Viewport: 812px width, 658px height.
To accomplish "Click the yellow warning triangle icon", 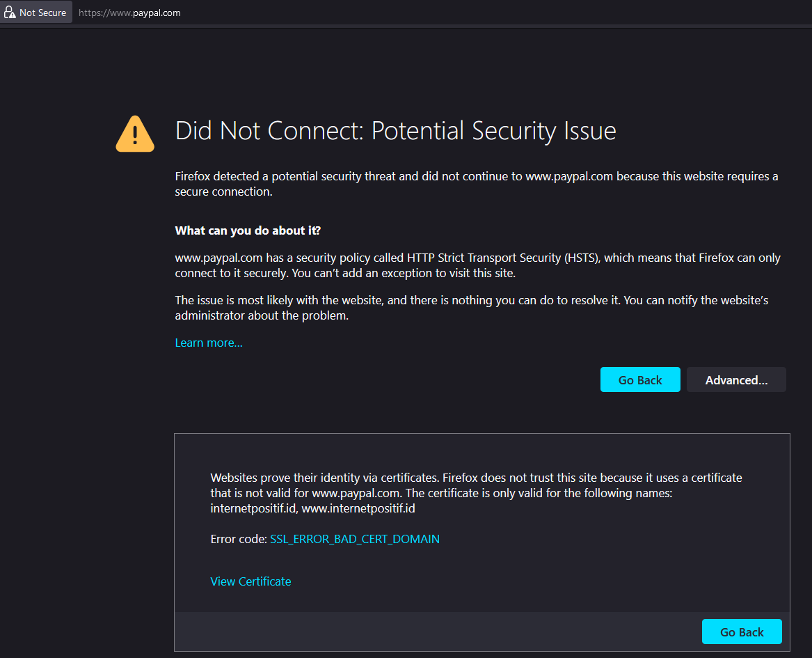I will tap(135, 134).
